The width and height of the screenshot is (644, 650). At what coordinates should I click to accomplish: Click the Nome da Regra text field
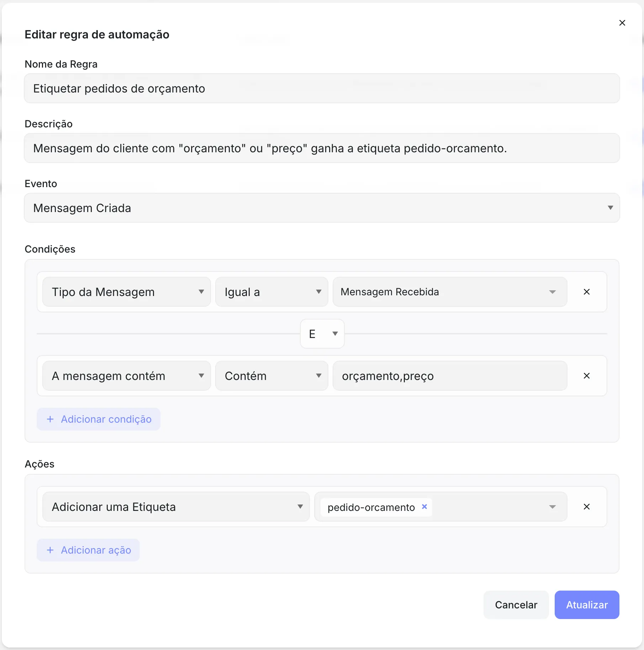322,88
